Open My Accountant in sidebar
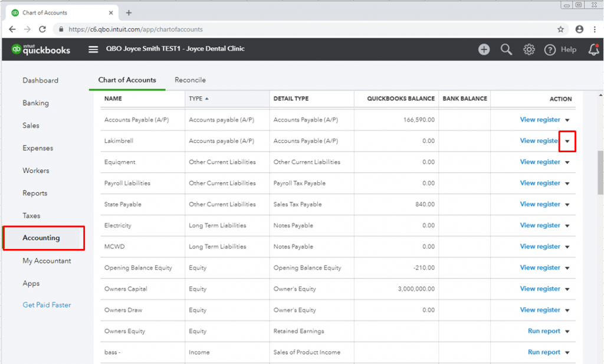The height and width of the screenshot is (364, 604). pos(47,261)
